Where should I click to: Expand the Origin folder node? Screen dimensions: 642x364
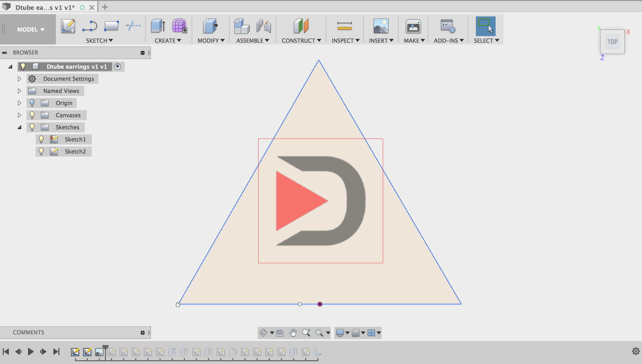19,103
